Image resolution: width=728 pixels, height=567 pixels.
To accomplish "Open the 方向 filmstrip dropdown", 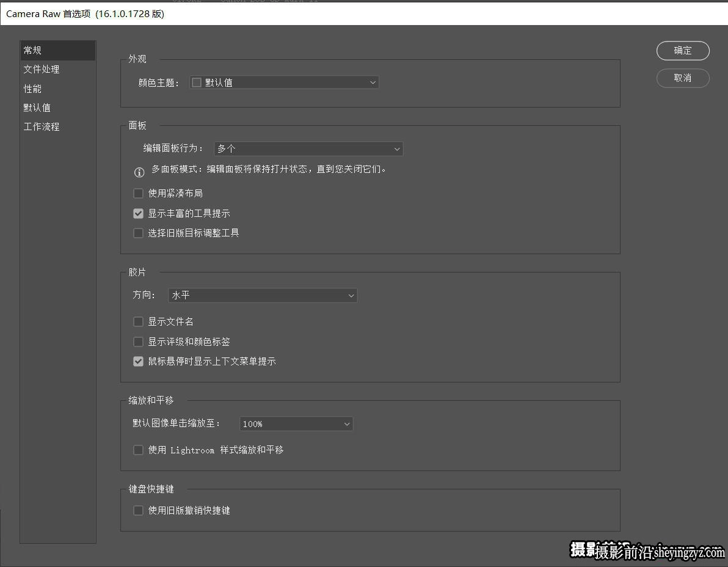I will (263, 295).
